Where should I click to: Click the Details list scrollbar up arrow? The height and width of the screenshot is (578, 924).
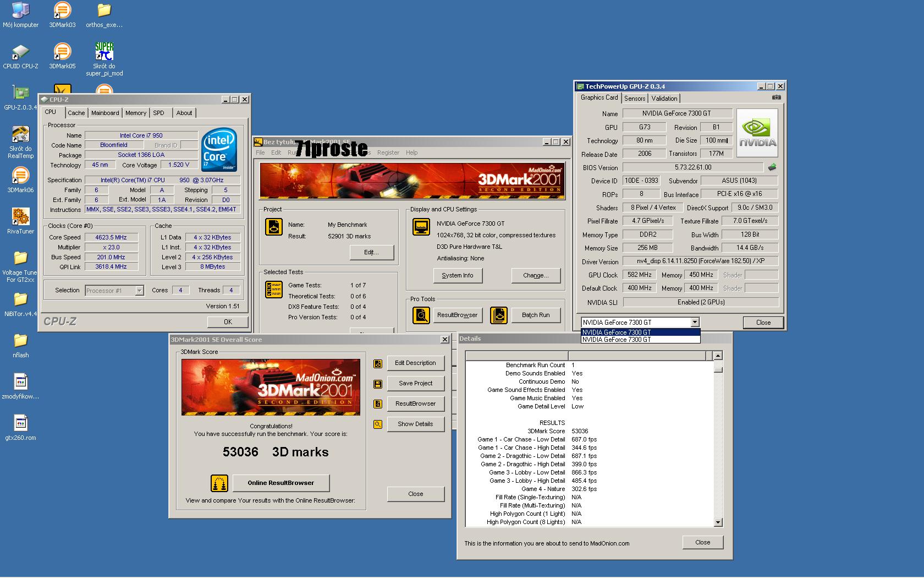718,356
